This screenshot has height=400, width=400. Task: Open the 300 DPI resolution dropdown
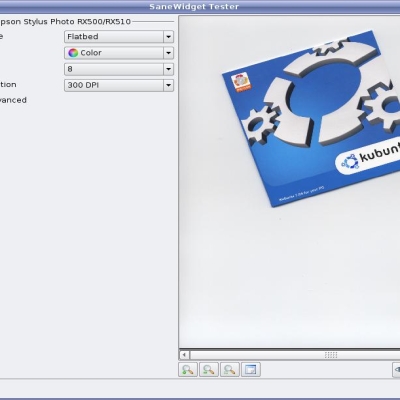pyautogui.click(x=119, y=85)
